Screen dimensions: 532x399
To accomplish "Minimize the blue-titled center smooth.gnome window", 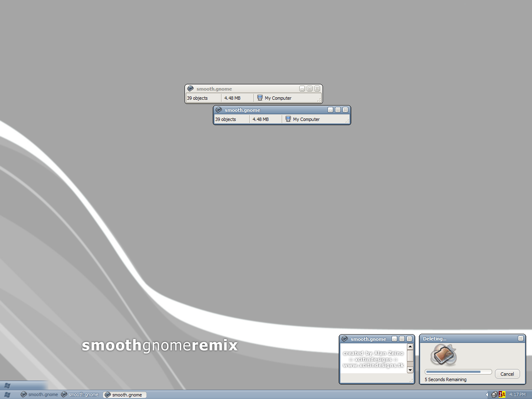I will point(330,110).
